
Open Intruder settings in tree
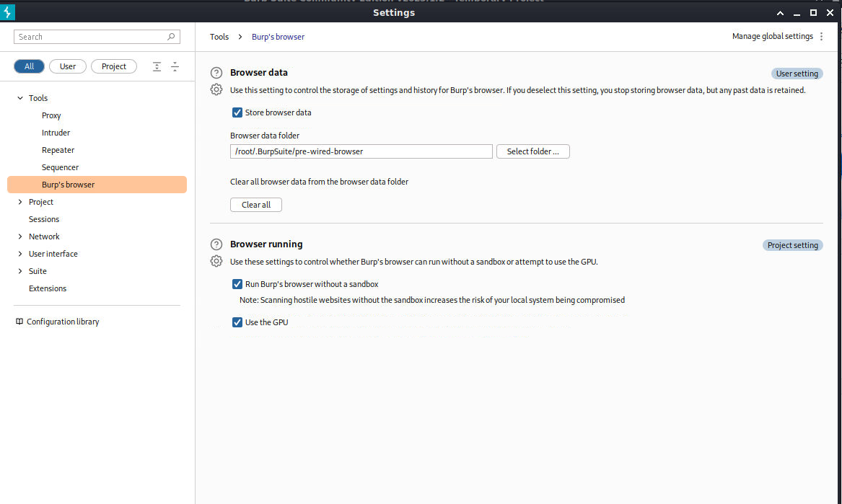point(56,133)
